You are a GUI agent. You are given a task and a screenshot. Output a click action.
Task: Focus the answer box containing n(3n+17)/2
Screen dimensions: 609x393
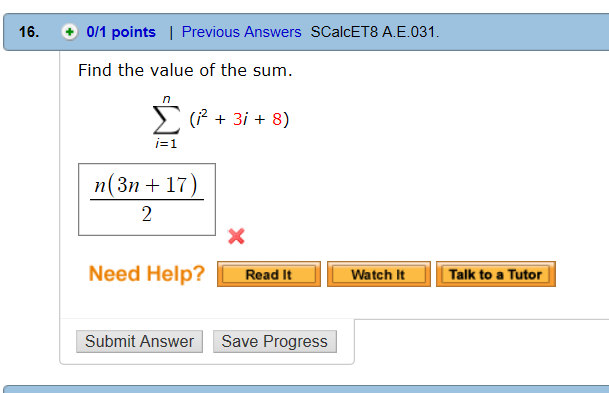point(147,199)
